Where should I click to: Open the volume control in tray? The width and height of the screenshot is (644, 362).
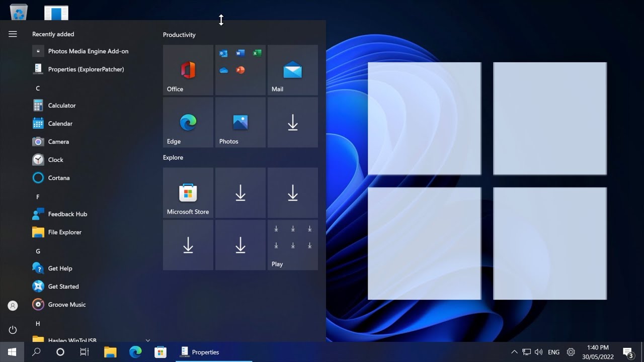tap(538, 352)
